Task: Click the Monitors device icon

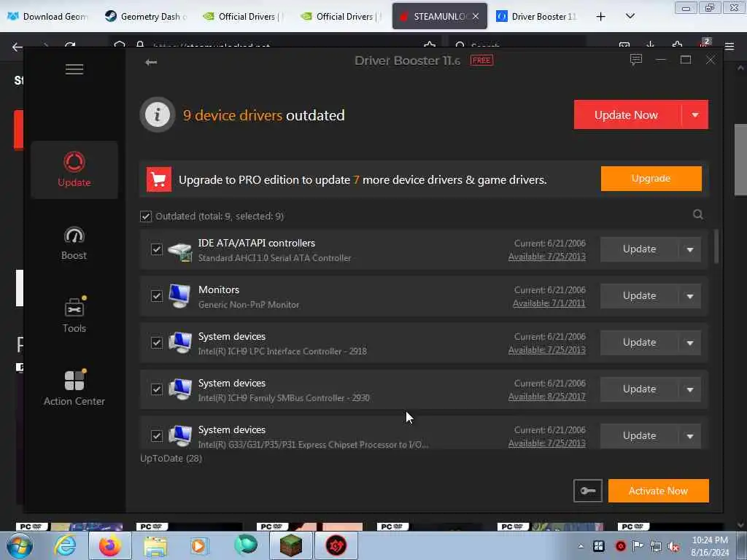Action: (x=180, y=296)
